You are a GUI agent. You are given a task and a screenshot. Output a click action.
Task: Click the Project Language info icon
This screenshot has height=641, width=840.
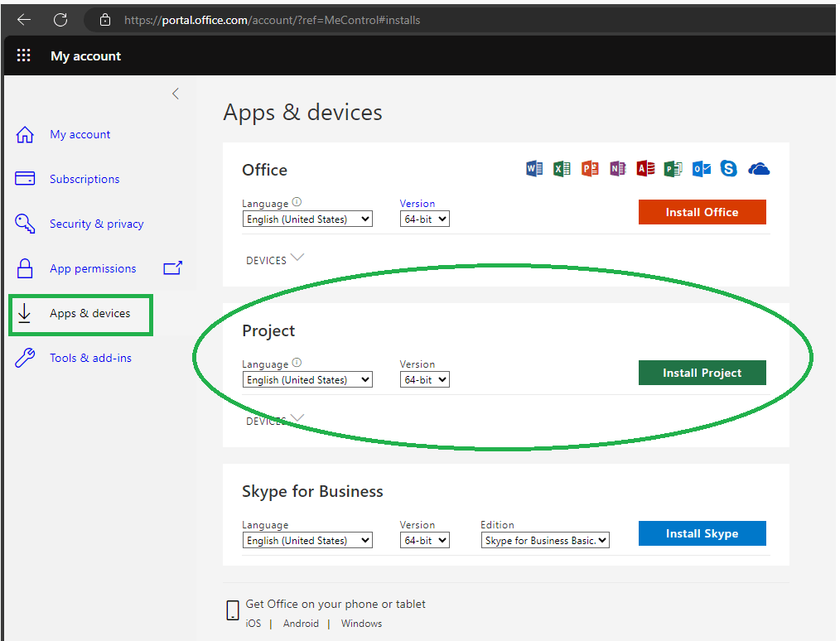tap(297, 363)
